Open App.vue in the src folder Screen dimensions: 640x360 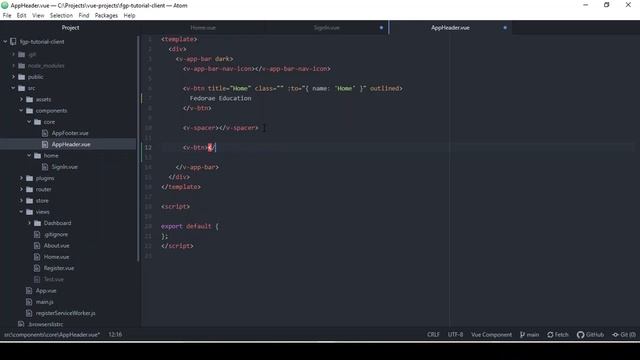click(x=46, y=291)
